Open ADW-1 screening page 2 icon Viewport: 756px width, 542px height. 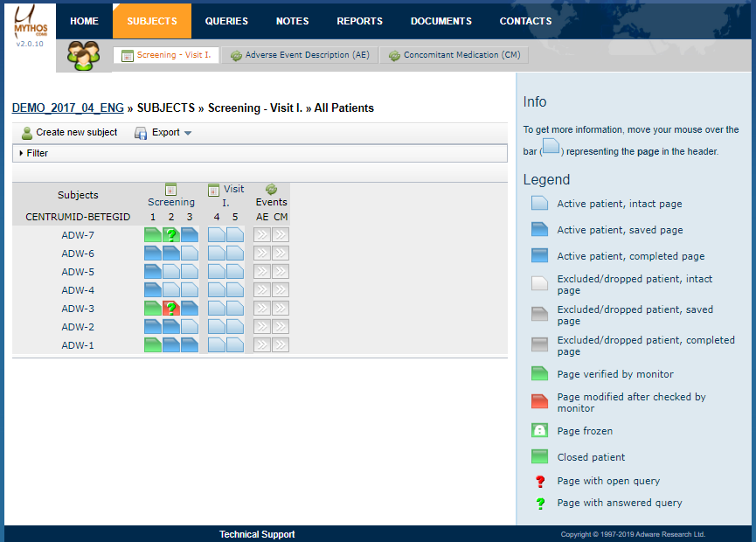[171, 344]
